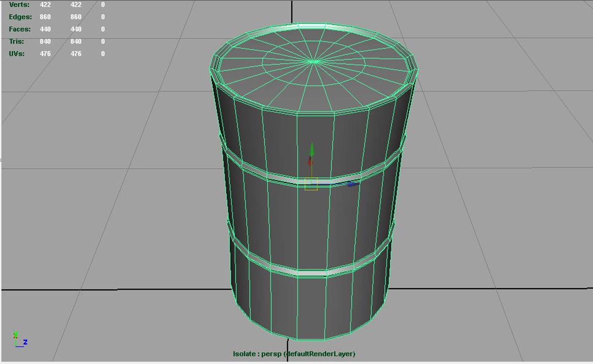Click the "UVs:" label in the poly count HUD
The width and height of the screenshot is (593, 364).
17,54
